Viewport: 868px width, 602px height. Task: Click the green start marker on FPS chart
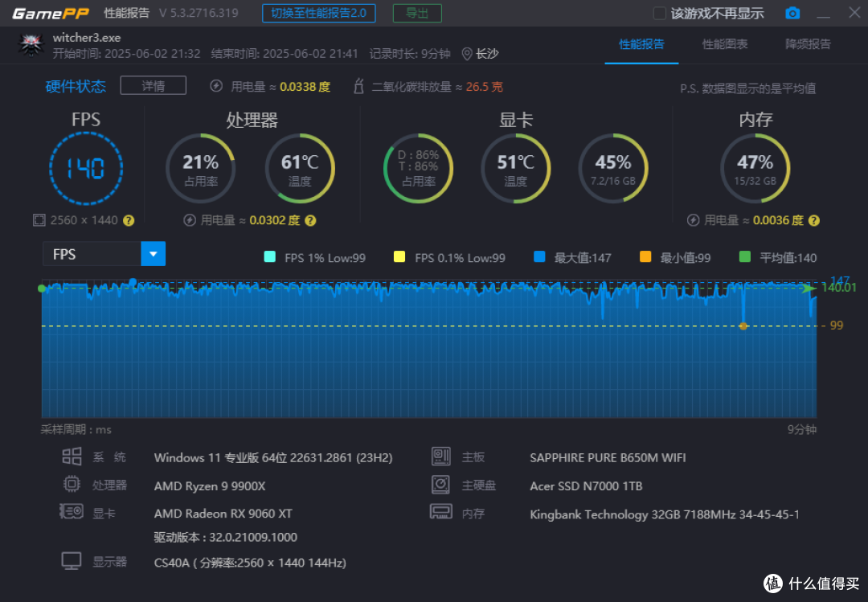click(x=42, y=288)
